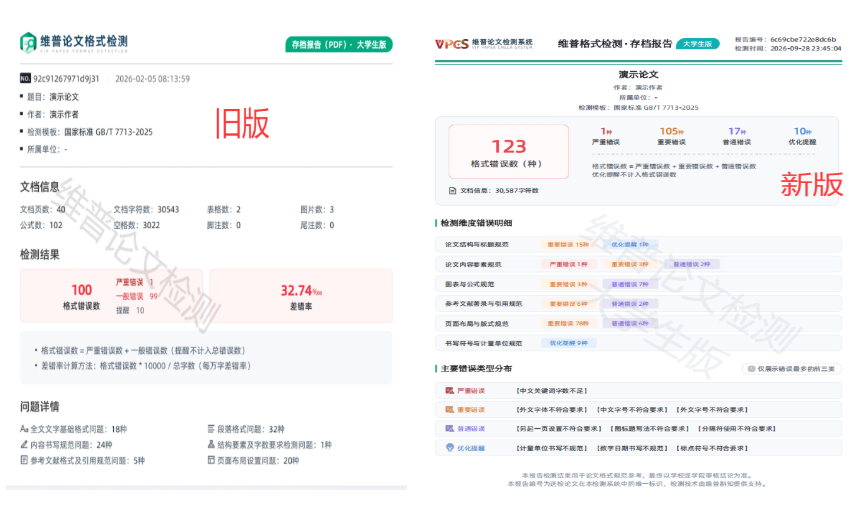Image resolution: width=857 pixels, height=511 pixels.
Task: Click the 【图标题写法不符合要求】 error type
Action: pyautogui.click(x=649, y=429)
